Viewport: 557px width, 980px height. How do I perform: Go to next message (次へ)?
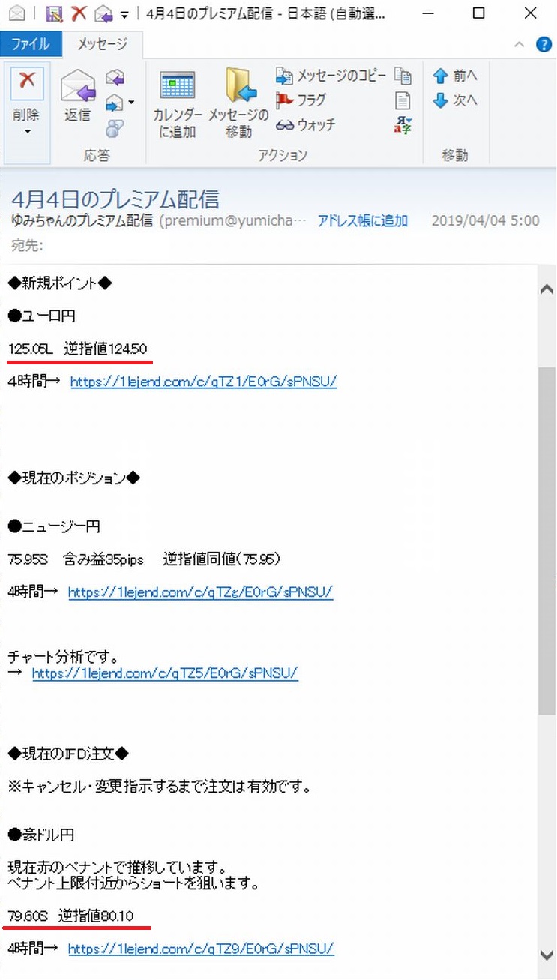[454, 100]
